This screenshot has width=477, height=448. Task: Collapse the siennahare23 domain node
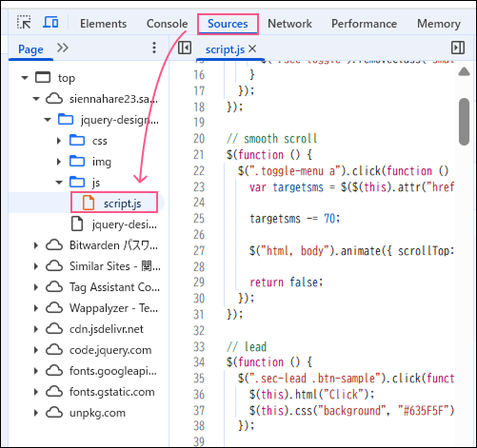(36, 99)
